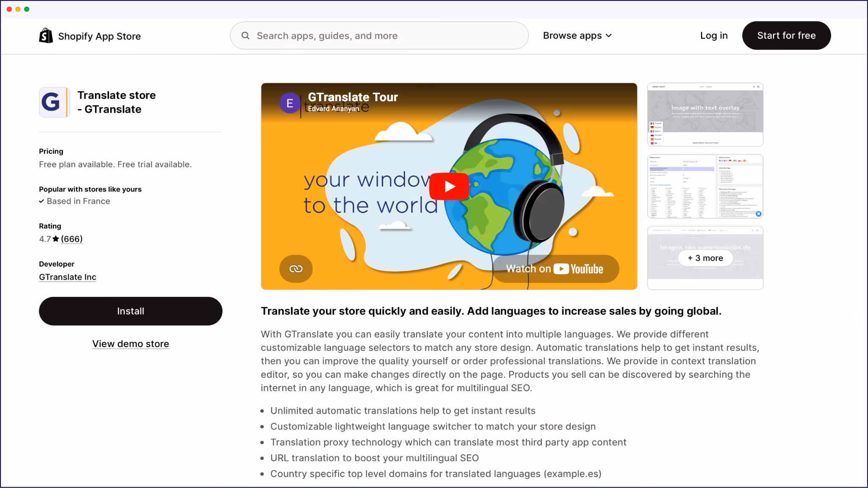Open the GTranslate Tour video title
868x488 pixels.
pos(353,97)
